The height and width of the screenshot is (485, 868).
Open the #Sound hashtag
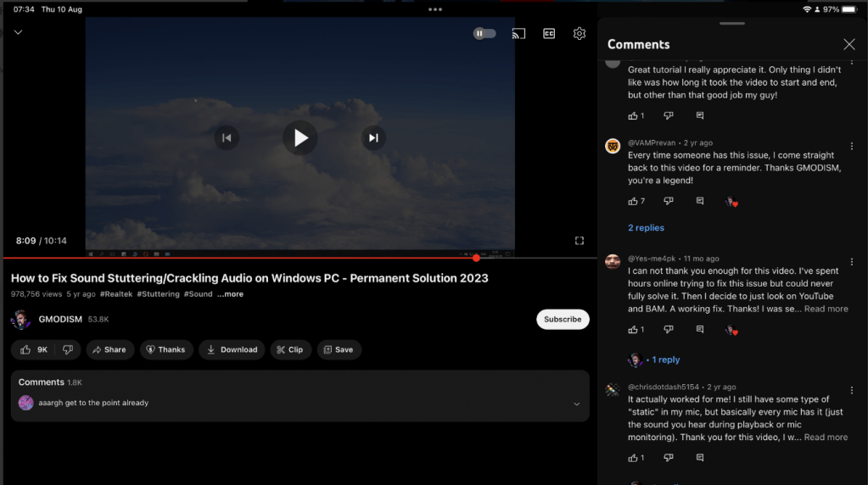click(199, 294)
